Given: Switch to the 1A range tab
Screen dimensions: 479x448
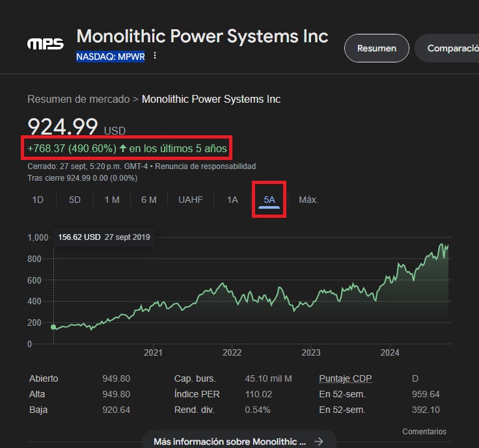Looking at the screenshot, I should click(232, 200).
